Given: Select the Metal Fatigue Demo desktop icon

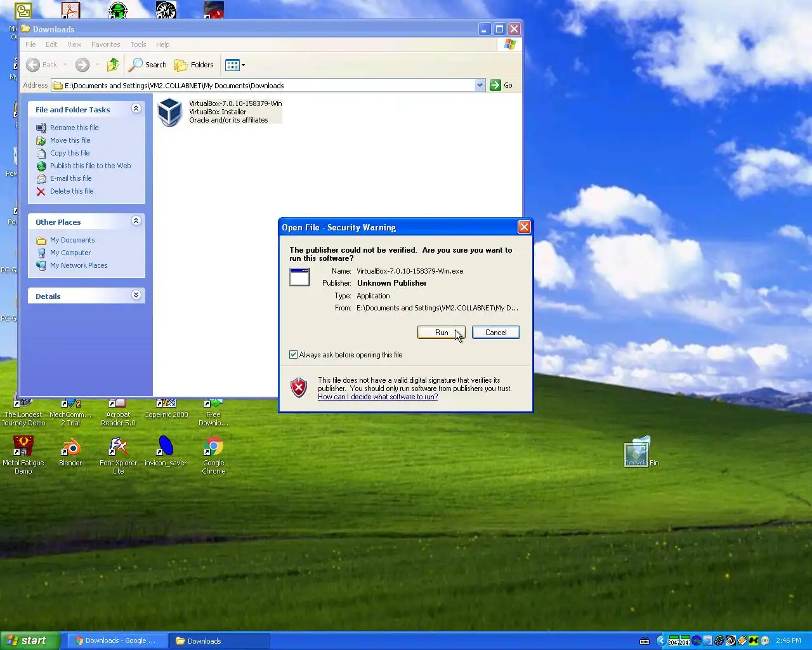Looking at the screenshot, I should click(23, 455).
